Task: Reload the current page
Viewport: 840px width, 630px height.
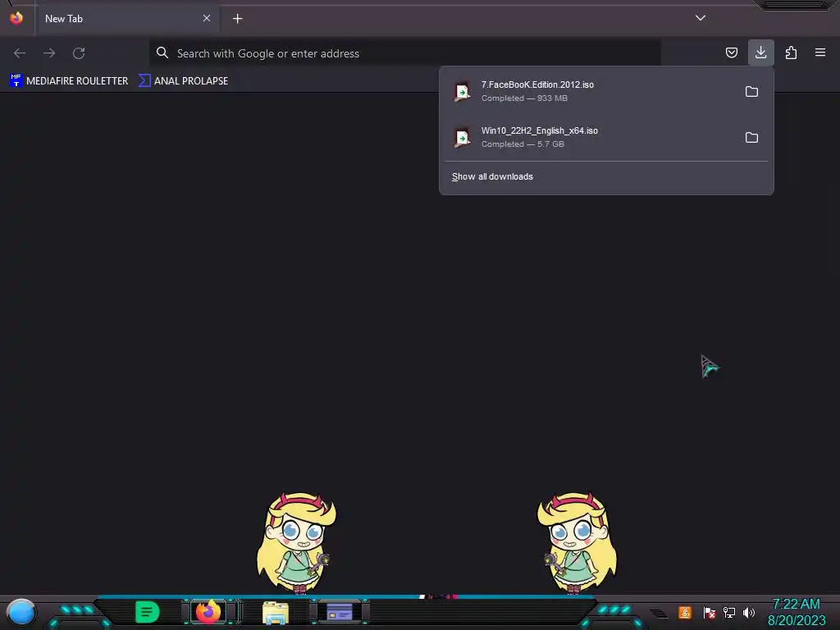Action: pos(79,53)
